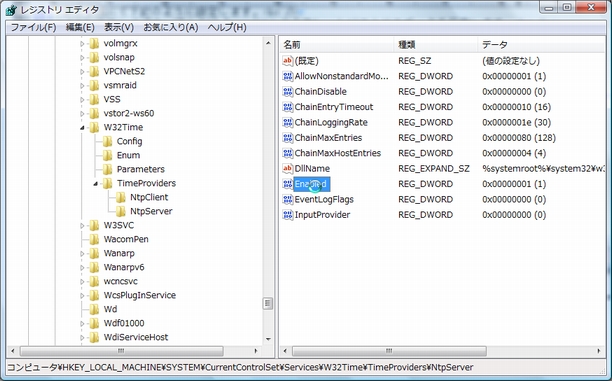612x381 pixels.
Task: Sort values by the データ column header
Action: pos(541,45)
